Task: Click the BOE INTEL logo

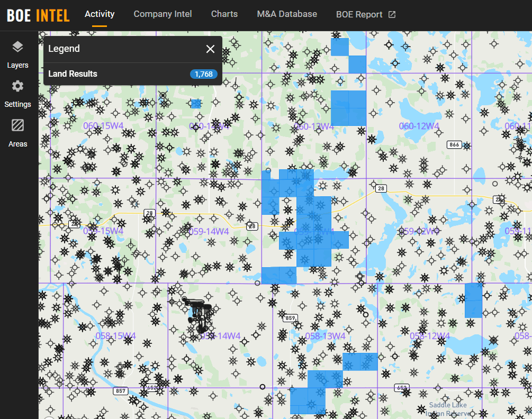Action: coord(37,14)
